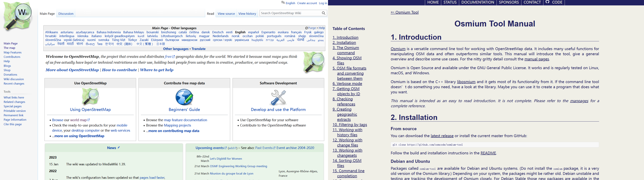644x180 pixels.
Task: Open the How to contribute link
Action: point(119,70)
